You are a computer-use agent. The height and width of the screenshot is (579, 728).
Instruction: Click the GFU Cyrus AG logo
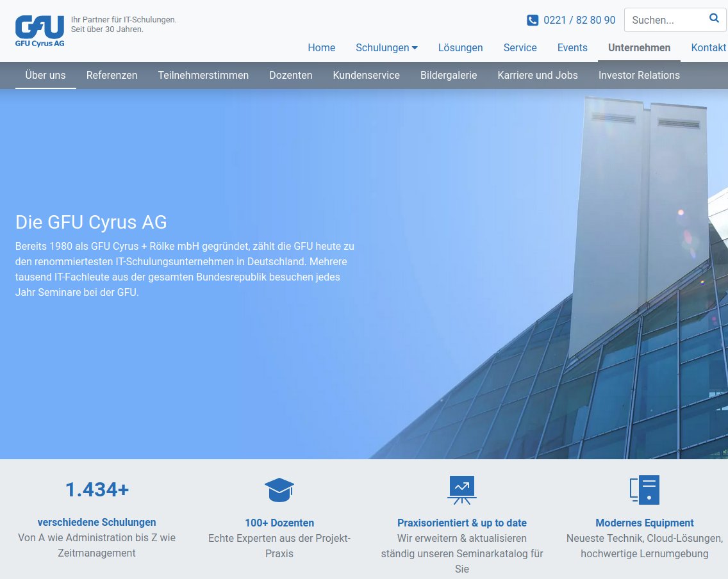coord(40,31)
